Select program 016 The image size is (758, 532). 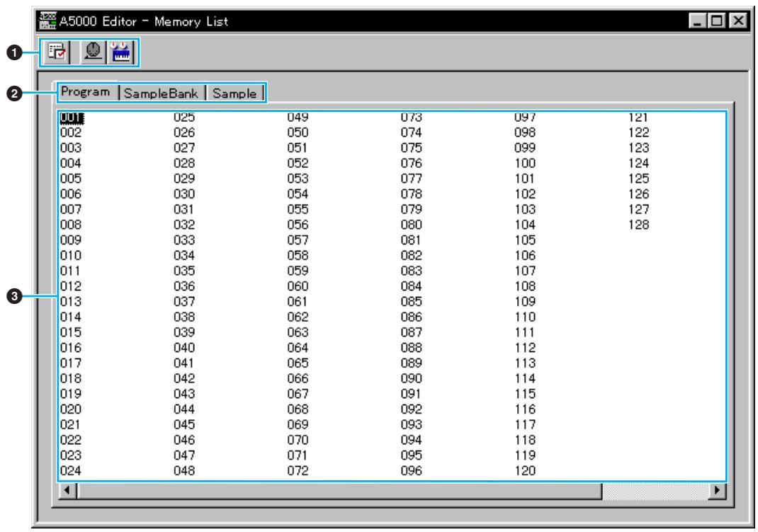[71, 347]
